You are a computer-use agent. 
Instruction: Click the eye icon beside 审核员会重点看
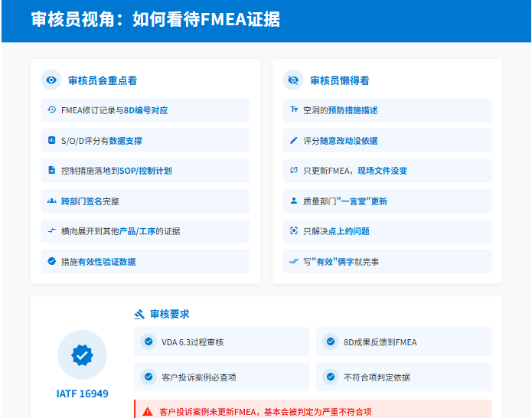click(x=51, y=80)
